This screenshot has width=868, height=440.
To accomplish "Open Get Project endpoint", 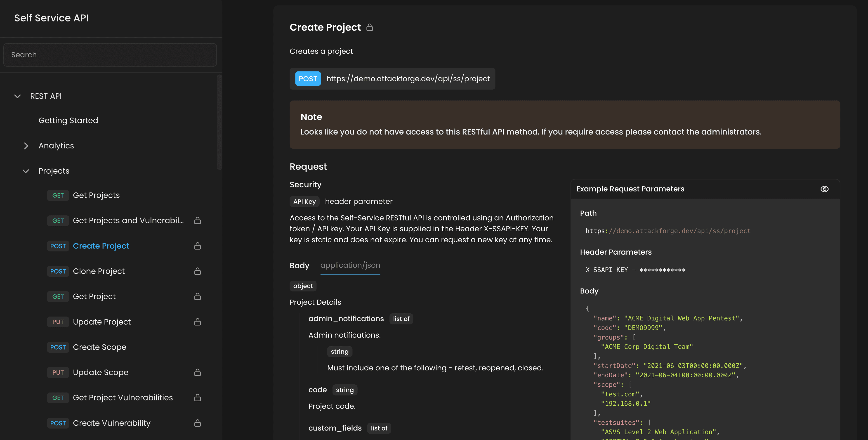I will [94, 296].
